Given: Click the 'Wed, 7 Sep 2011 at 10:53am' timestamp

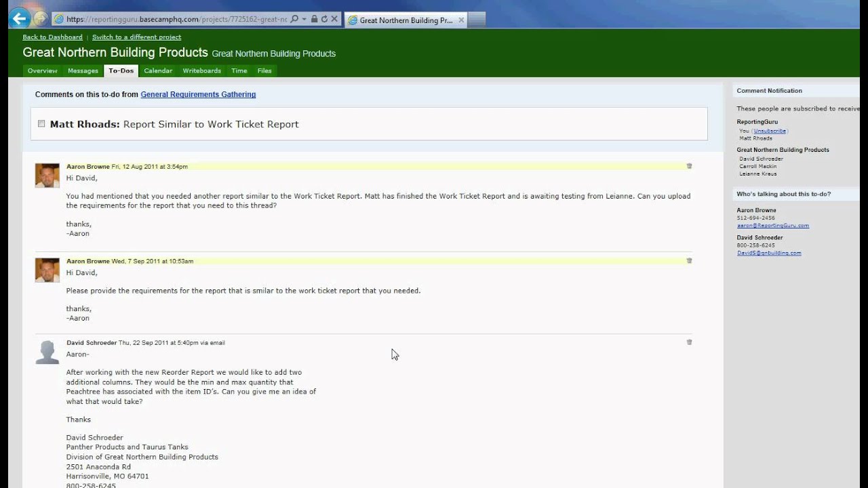Looking at the screenshot, I should [153, 262].
